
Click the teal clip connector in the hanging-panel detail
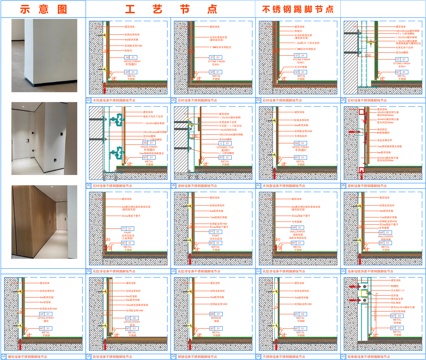tap(118, 119)
